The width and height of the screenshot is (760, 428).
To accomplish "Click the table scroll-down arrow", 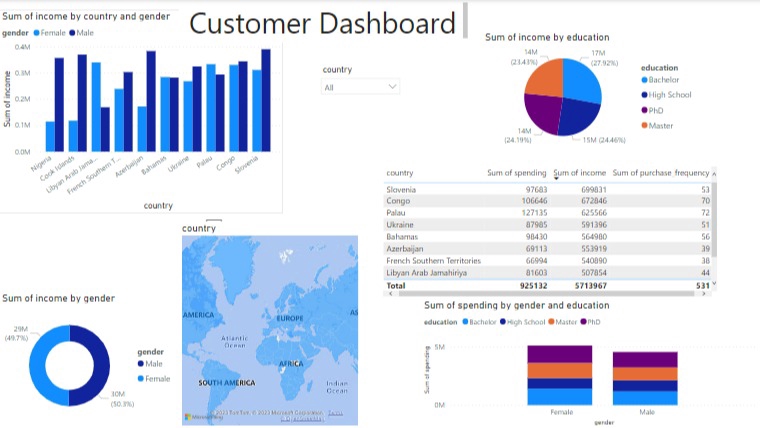I will 713,284.
